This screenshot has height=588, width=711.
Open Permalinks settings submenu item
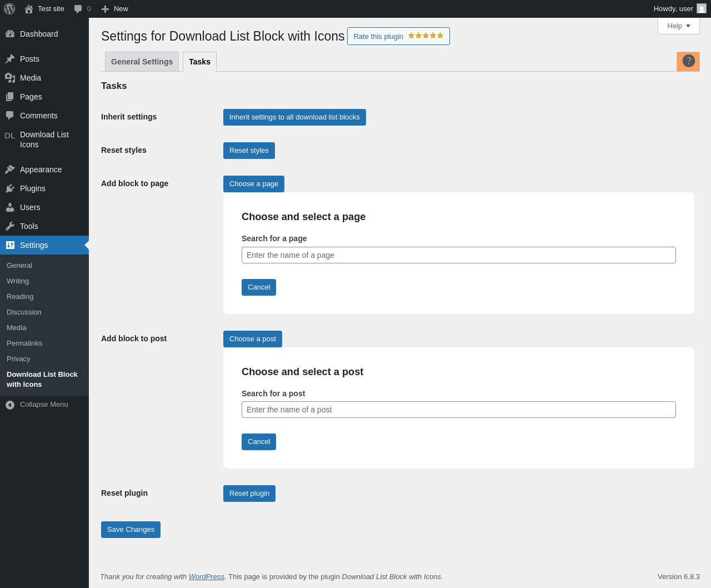(24, 343)
